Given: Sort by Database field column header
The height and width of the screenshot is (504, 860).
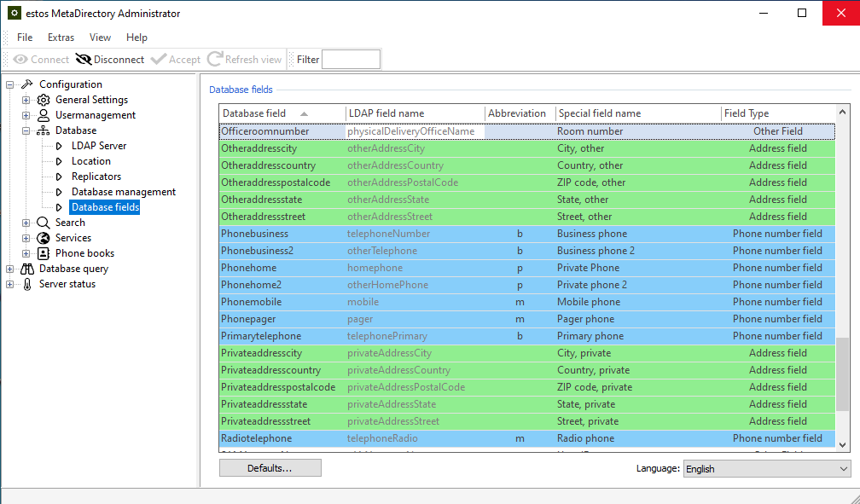Looking at the screenshot, I should 254,113.
